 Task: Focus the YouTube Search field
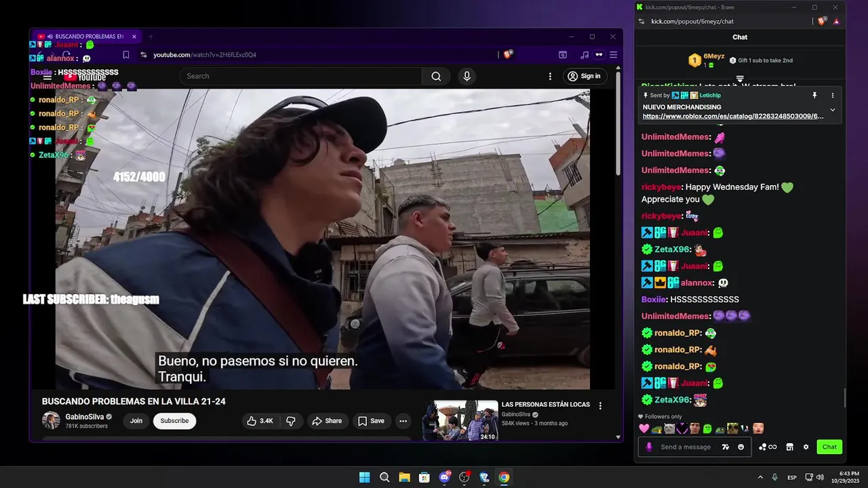(x=300, y=76)
